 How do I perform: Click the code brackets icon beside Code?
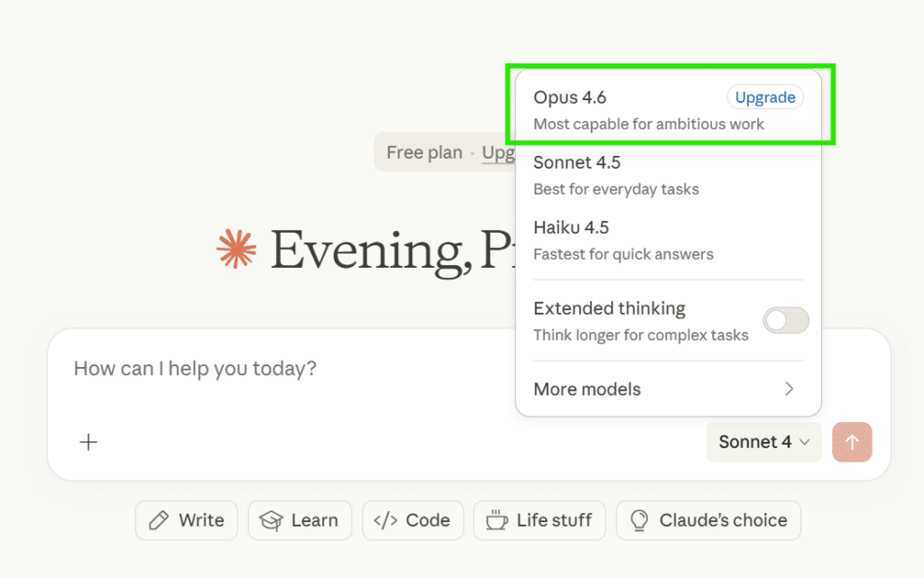click(384, 520)
